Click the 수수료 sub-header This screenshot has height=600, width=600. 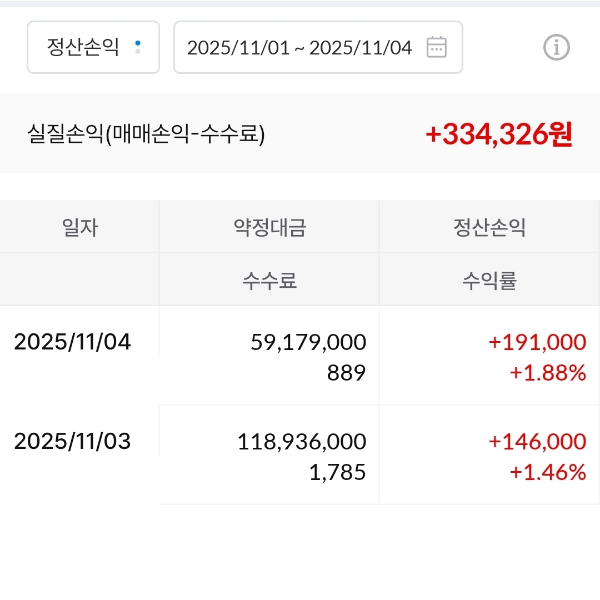[x=269, y=280]
